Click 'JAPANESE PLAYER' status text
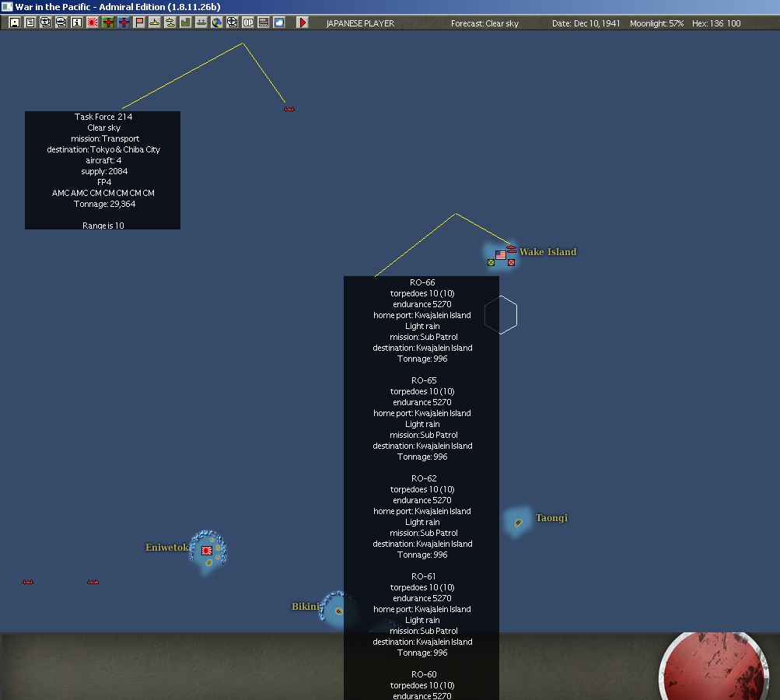780x700 pixels. point(360,23)
